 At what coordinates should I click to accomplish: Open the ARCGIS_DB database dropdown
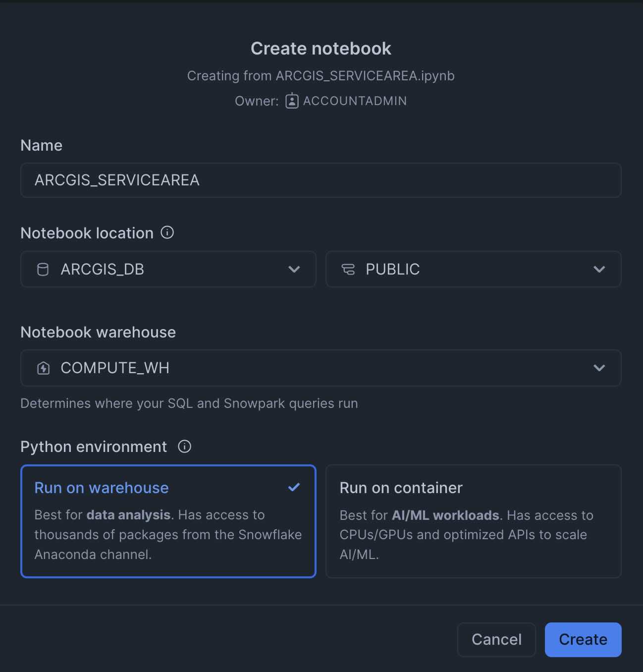(168, 269)
